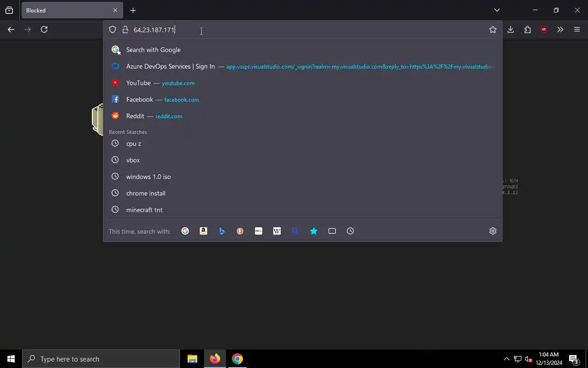The image size is (588, 368).
Task: Open the Windows Start menu
Action: click(11, 359)
